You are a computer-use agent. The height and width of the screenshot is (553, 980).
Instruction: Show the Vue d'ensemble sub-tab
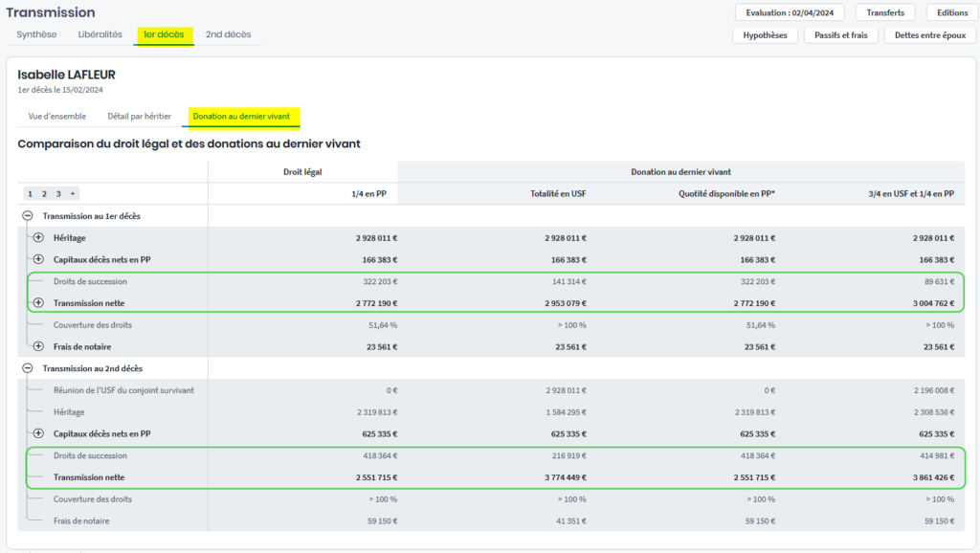coord(57,117)
